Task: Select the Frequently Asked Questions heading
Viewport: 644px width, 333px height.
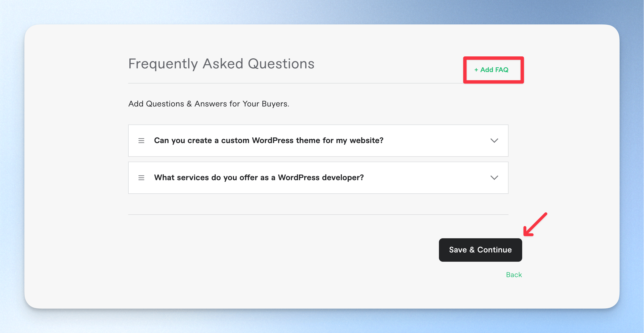Action: pyautogui.click(x=221, y=63)
